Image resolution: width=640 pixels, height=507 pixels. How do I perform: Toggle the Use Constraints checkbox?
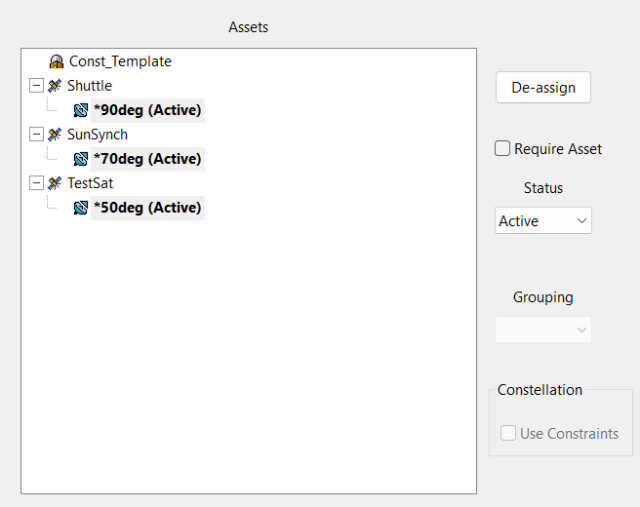[509, 434]
